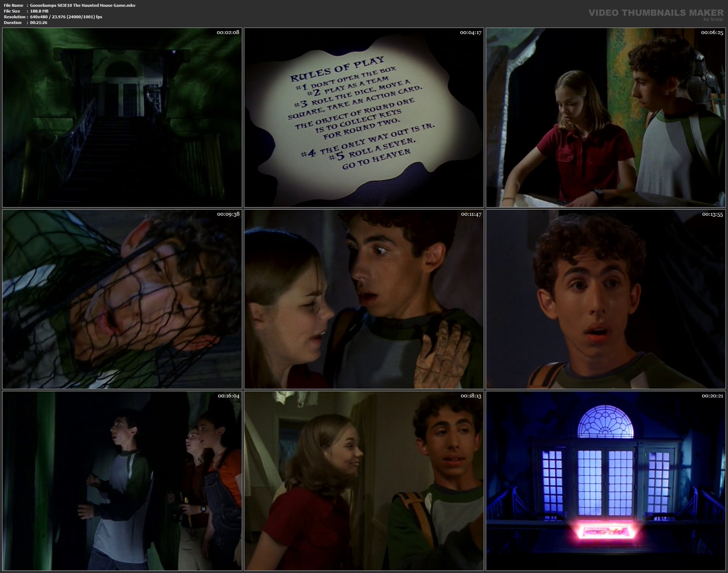
Task: Click the file name text Goosebumps S03E10
Action: (83, 5)
